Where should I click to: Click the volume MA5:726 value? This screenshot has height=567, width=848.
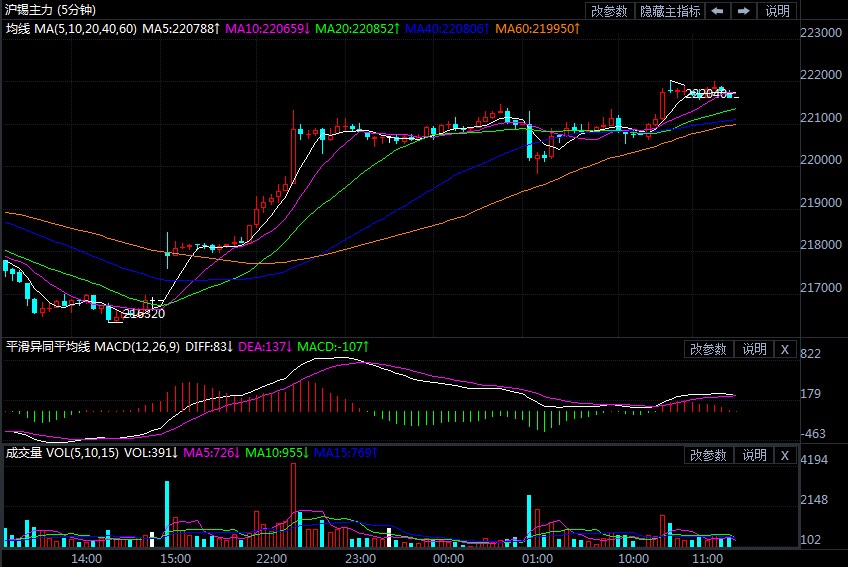[211, 453]
